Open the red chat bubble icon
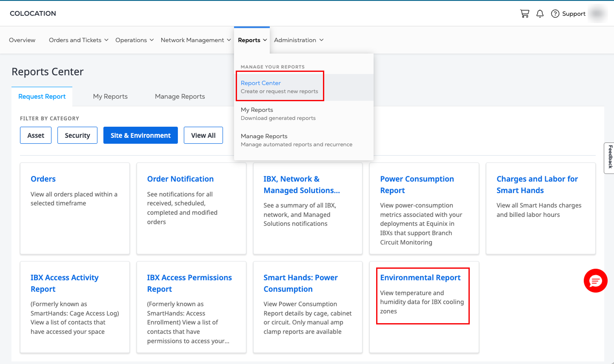The image size is (614, 364). 595,281
